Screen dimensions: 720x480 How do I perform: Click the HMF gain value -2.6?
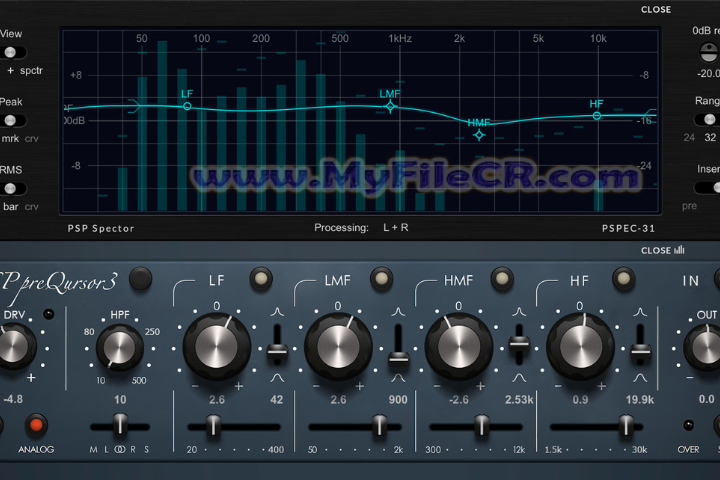[x=458, y=400]
